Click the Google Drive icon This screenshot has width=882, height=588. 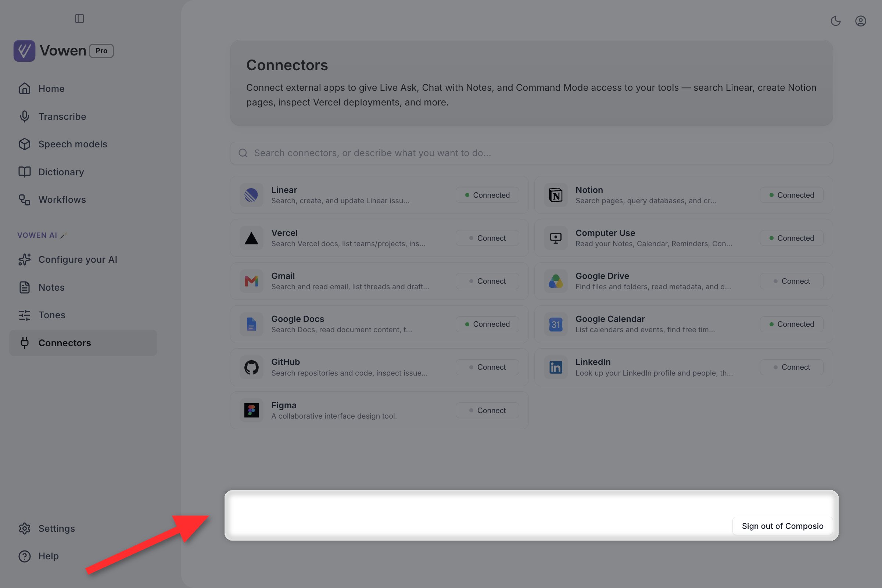point(555,281)
